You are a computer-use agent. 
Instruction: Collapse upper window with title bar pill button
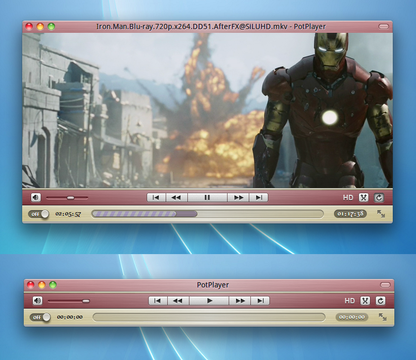(x=384, y=26)
